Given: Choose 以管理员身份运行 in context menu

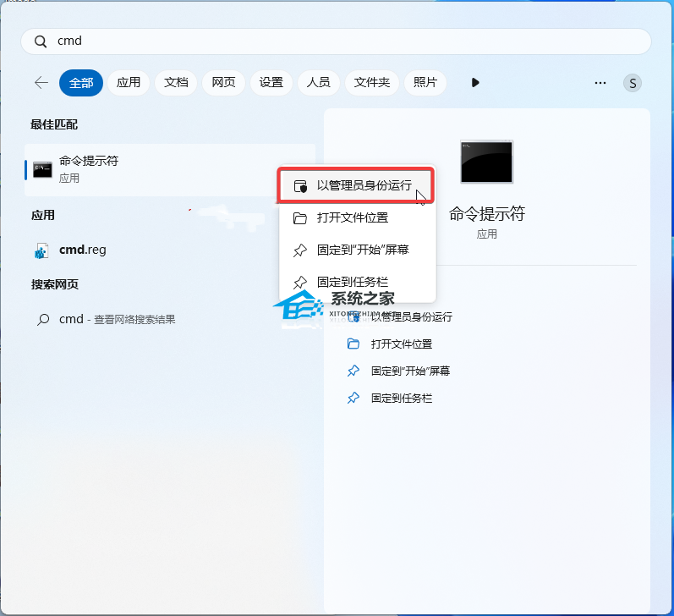Looking at the screenshot, I should tap(355, 185).
